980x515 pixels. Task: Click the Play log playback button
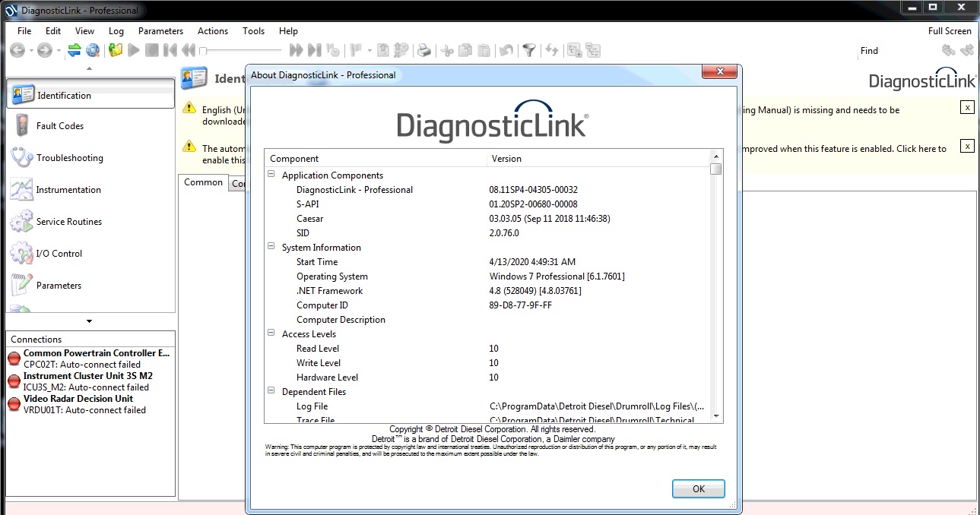tap(134, 50)
